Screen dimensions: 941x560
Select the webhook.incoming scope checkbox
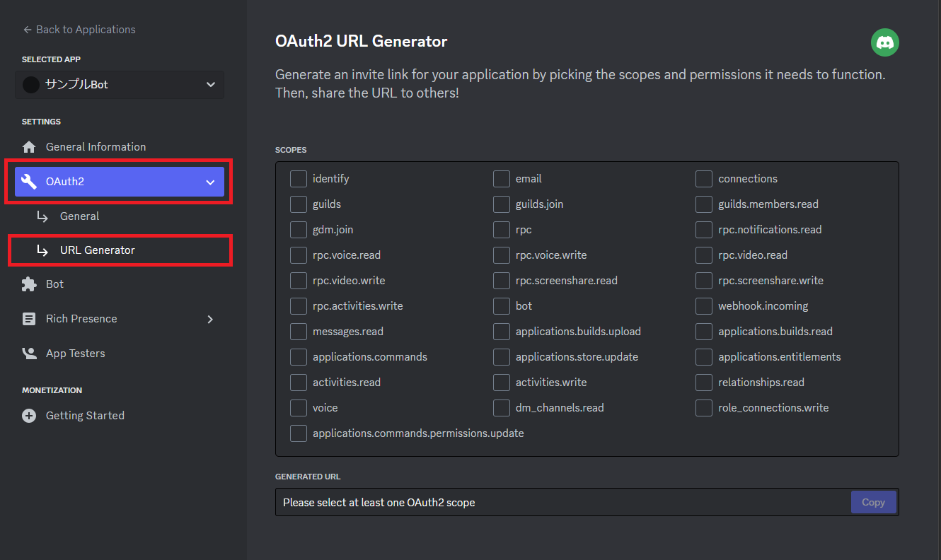point(704,306)
